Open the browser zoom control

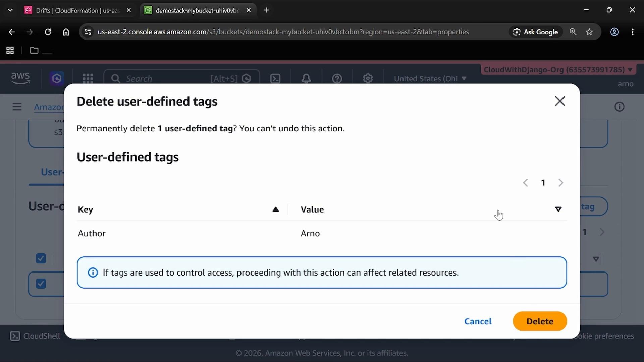coord(573,32)
